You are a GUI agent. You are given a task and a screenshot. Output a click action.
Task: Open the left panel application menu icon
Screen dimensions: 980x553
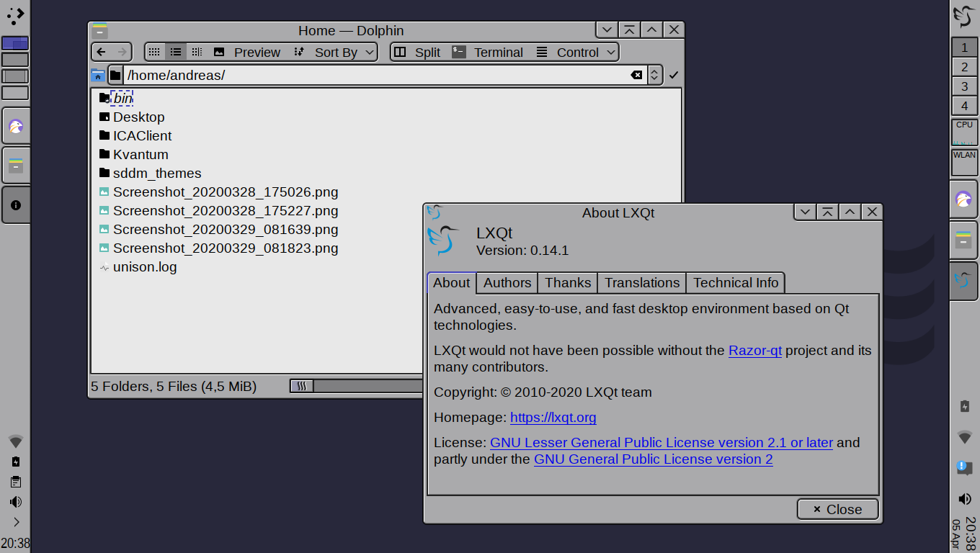coord(15,15)
